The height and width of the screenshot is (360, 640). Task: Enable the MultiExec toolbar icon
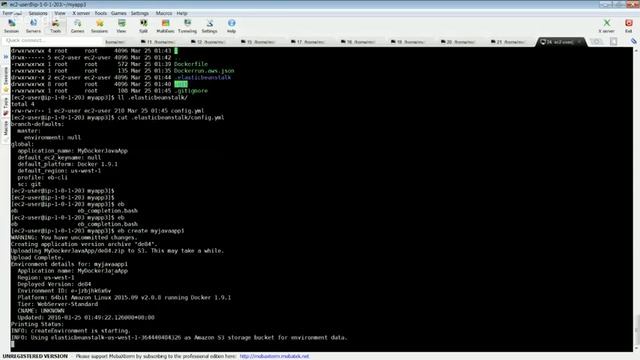[165, 26]
